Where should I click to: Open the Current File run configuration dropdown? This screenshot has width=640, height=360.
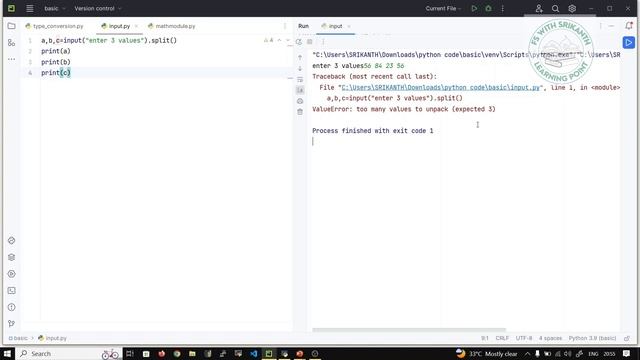tap(443, 8)
